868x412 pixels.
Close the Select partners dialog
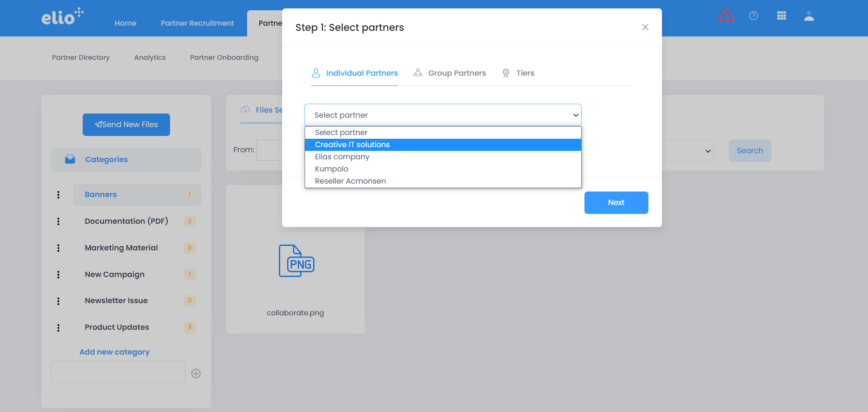click(645, 27)
